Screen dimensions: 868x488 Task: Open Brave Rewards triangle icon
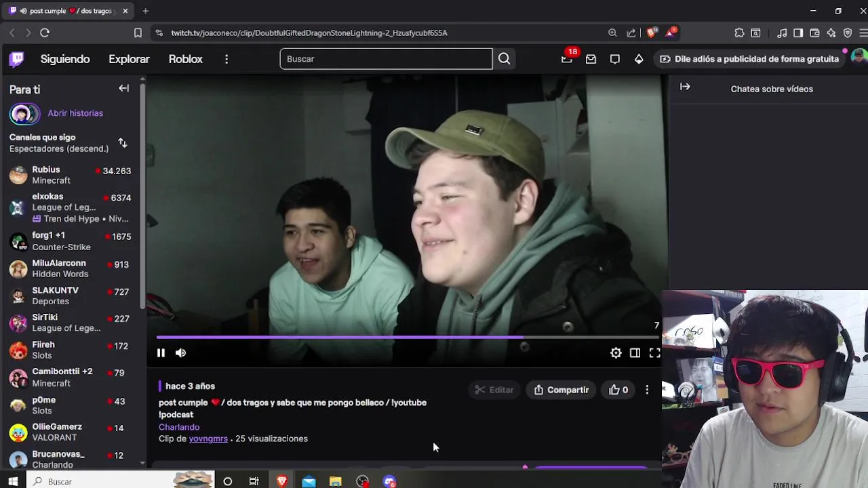pos(671,33)
